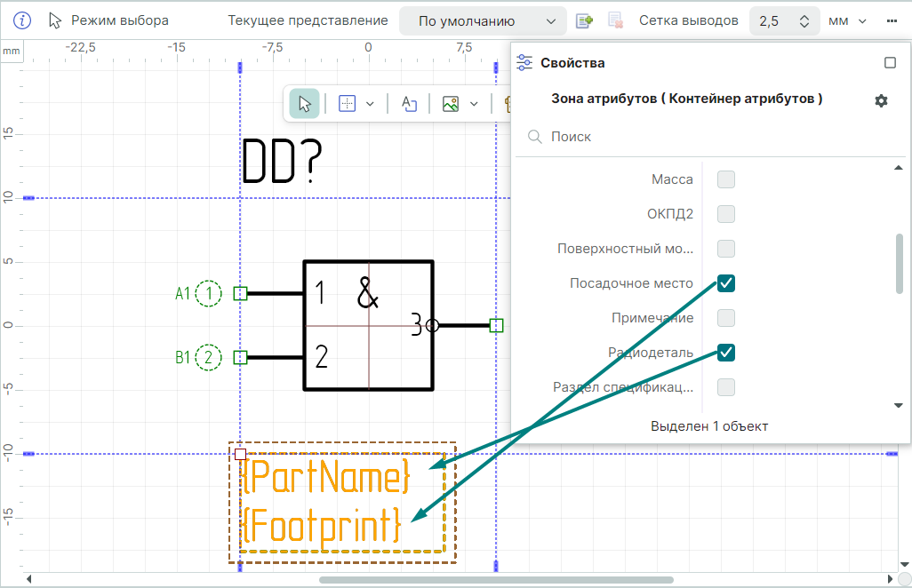Click the pin grid 2,5 stepper arrows
Image resolution: width=912 pixels, height=588 pixels.
pyautogui.click(x=804, y=20)
